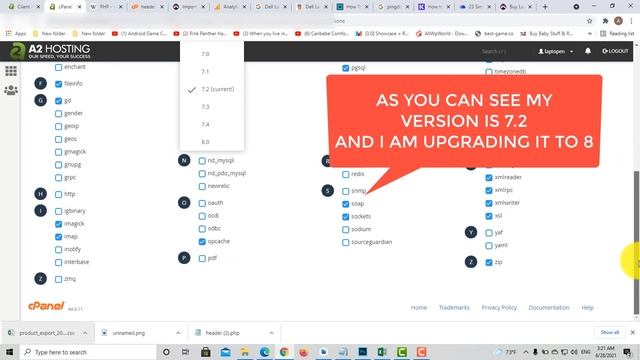Click the cPanel footer logo
640x360 pixels.
47,306
